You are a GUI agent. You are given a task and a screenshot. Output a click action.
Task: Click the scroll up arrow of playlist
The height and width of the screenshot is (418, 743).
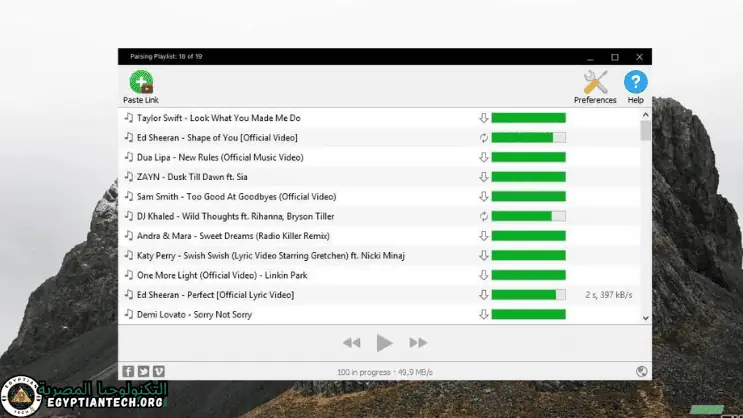tap(645, 115)
